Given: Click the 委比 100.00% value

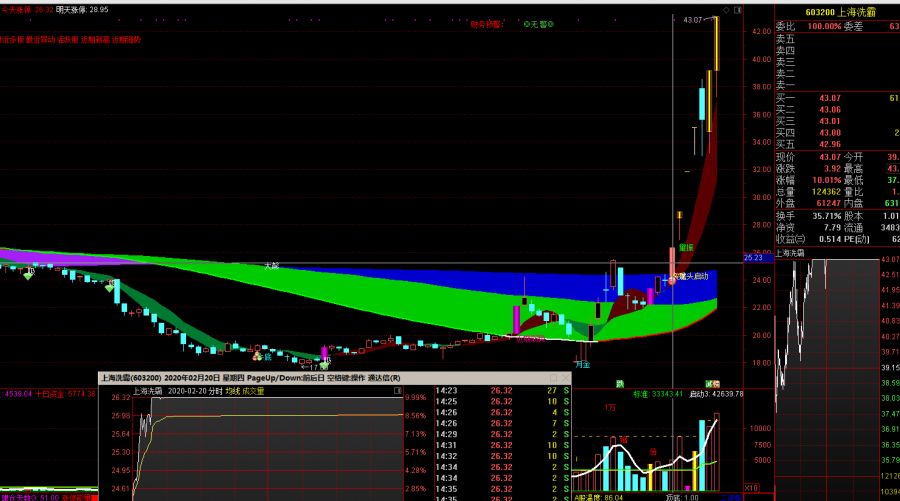Looking at the screenshot, I should 824,26.
